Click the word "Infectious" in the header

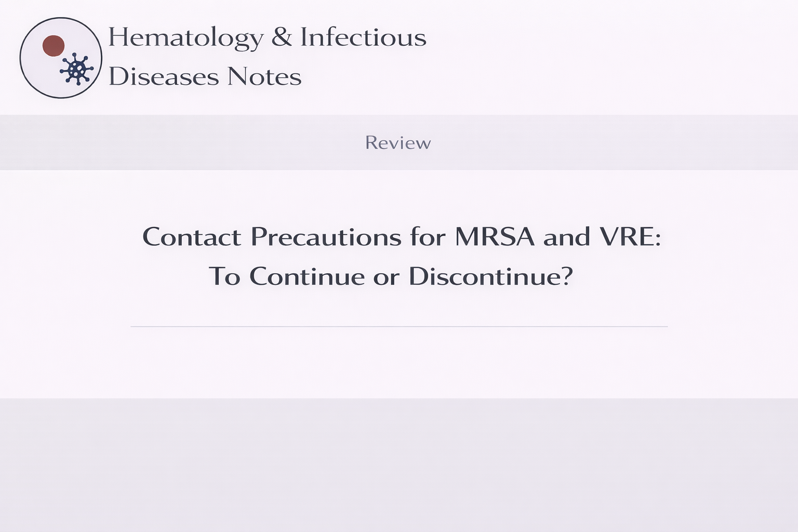[x=363, y=37]
